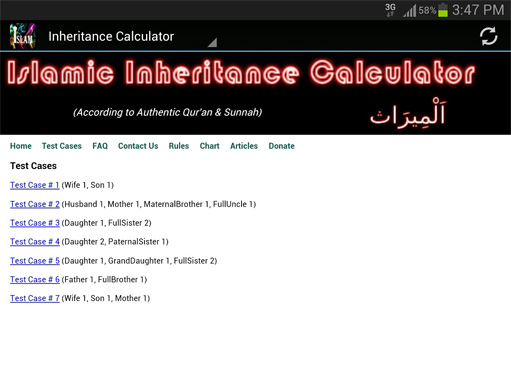Open Test Case # 7 link
The height and width of the screenshot is (384, 511).
[x=35, y=298]
